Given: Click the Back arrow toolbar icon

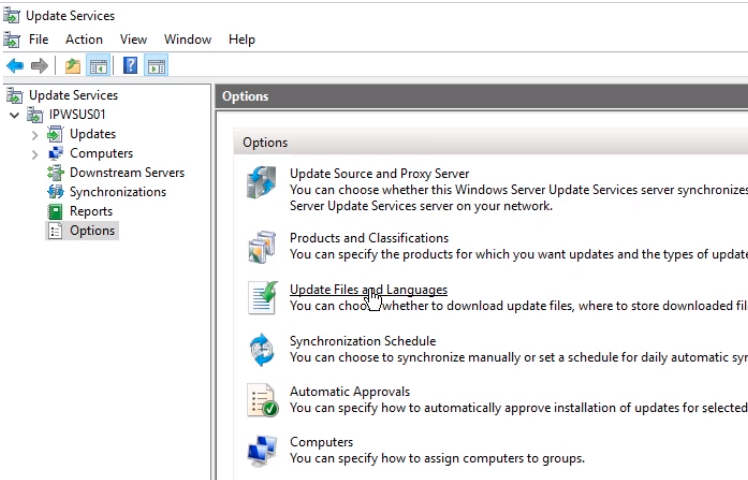Looking at the screenshot, I should coord(14,66).
